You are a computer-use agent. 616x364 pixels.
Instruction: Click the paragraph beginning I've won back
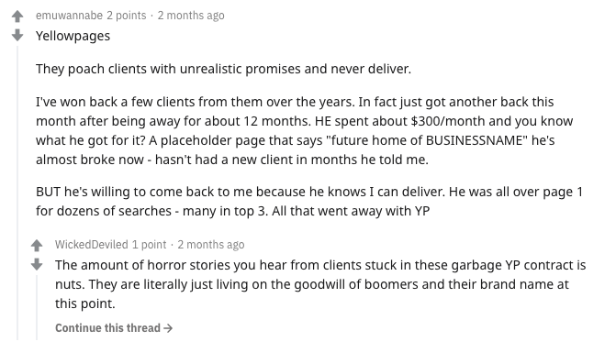pos(305,130)
